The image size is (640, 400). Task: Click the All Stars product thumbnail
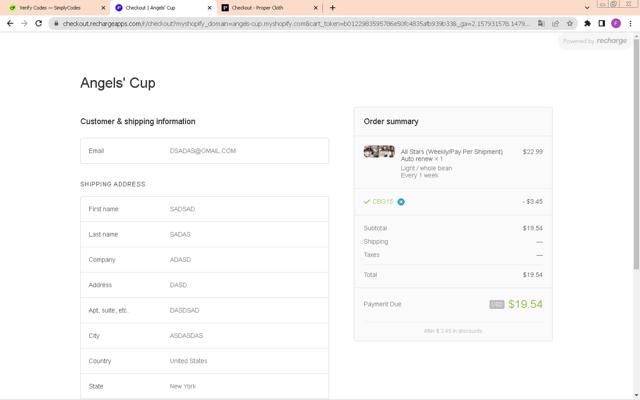379,151
